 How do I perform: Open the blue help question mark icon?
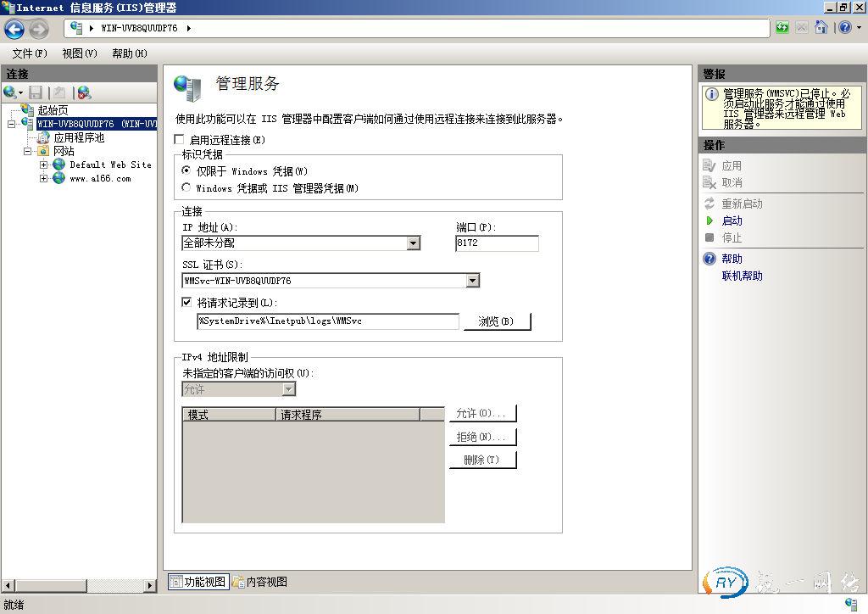843,28
